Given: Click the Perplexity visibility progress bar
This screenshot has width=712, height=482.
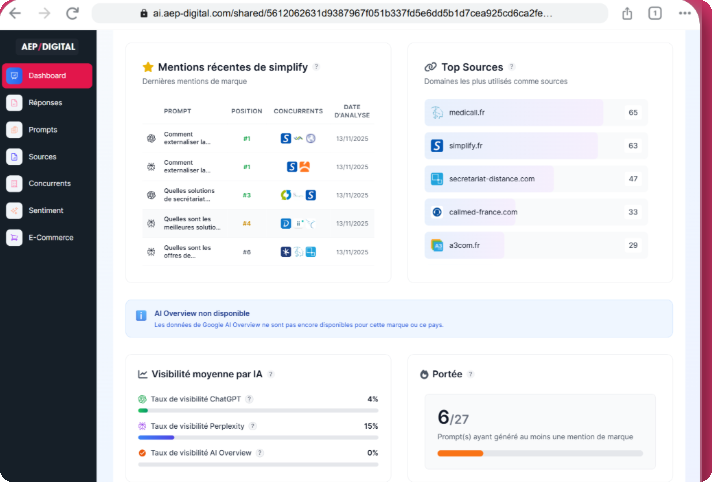Looking at the screenshot, I should [258, 437].
